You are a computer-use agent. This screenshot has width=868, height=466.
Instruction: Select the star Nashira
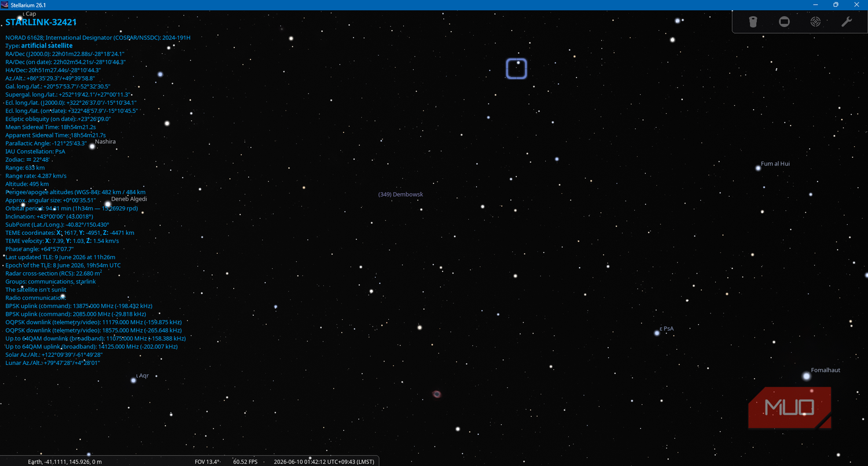click(92, 146)
